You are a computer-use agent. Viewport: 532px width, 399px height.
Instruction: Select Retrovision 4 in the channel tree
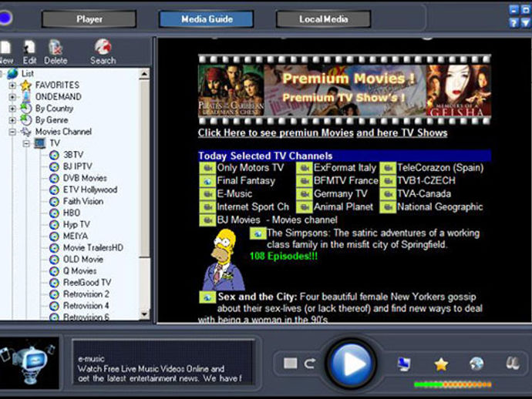(x=86, y=306)
